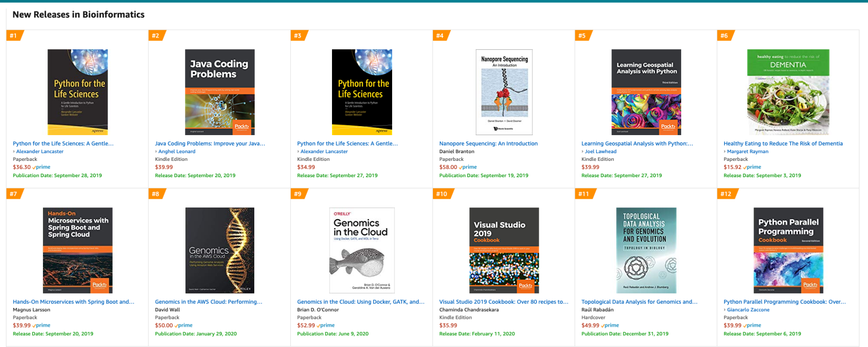Viewport: 868px width, 347px height.
Task: Click the $50.00 price of Genomics in AWS Cloud
Action: click(x=164, y=325)
